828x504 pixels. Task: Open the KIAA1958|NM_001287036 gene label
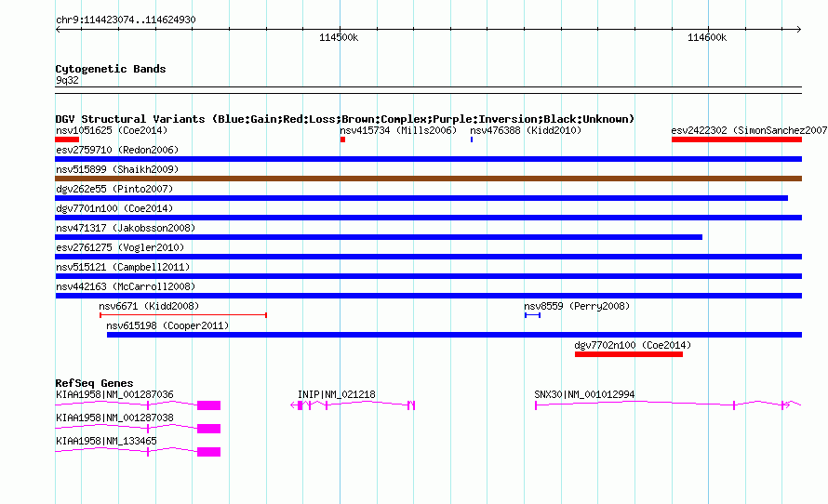coord(114,394)
